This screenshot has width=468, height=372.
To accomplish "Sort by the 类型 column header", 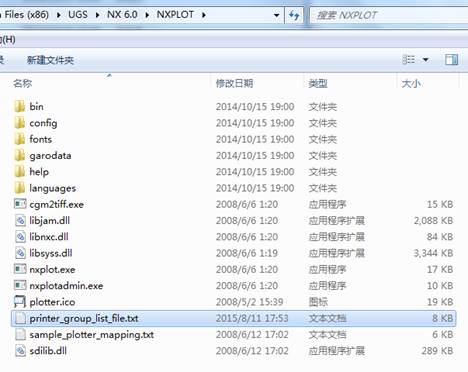I will (318, 83).
